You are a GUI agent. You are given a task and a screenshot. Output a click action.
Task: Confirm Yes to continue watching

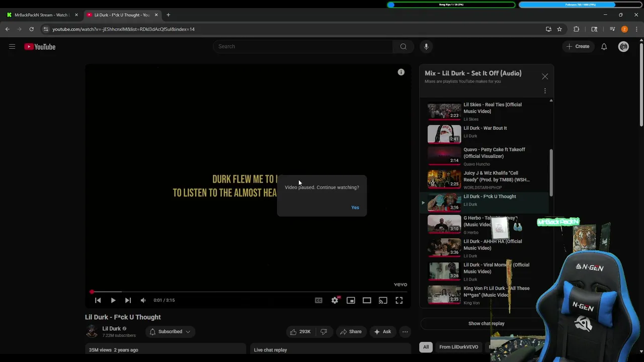click(x=355, y=208)
